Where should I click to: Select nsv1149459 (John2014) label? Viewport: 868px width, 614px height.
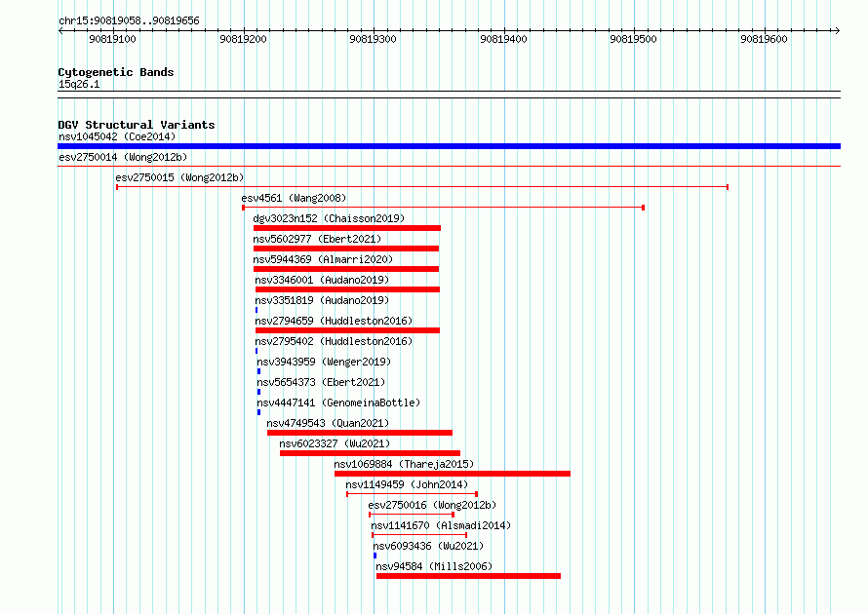click(407, 484)
